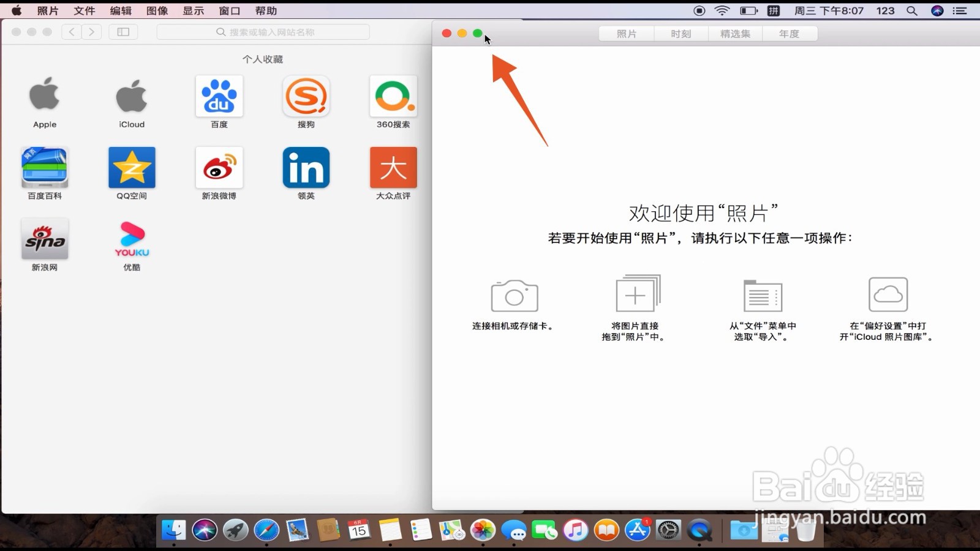Click the screen recording status icon in menu bar
Viewport: 980px width, 551px height.
pos(699,10)
